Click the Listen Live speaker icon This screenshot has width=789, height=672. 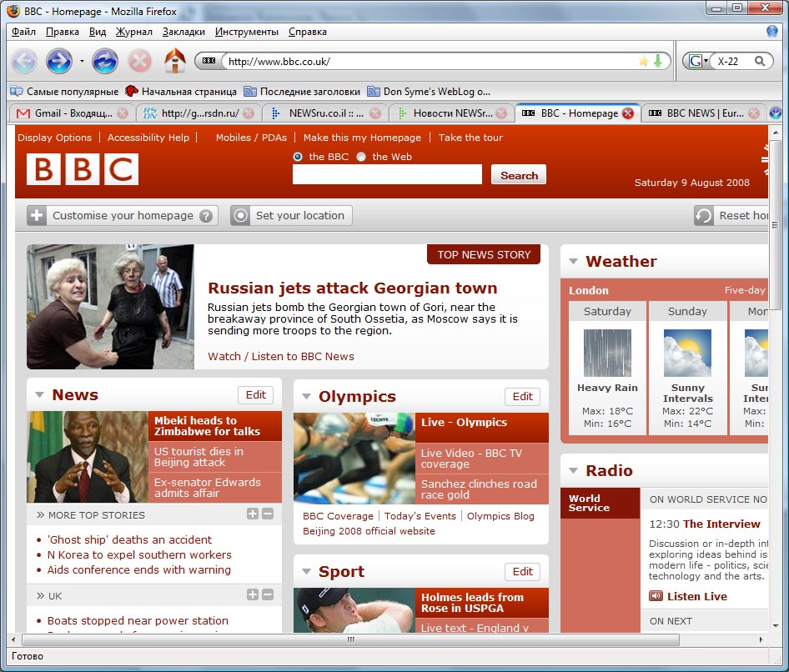point(656,596)
